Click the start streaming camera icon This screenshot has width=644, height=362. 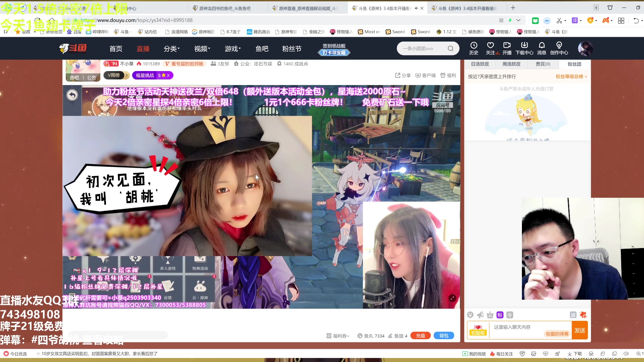[x=507, y=46]
